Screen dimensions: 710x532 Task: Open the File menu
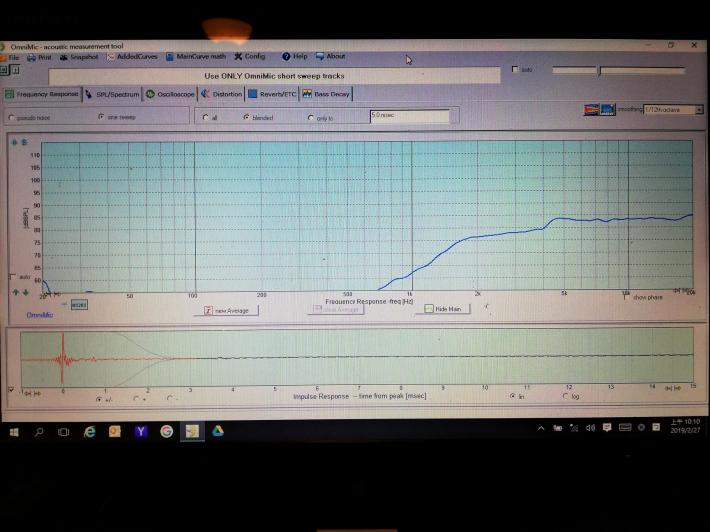[x=10, y=58]
